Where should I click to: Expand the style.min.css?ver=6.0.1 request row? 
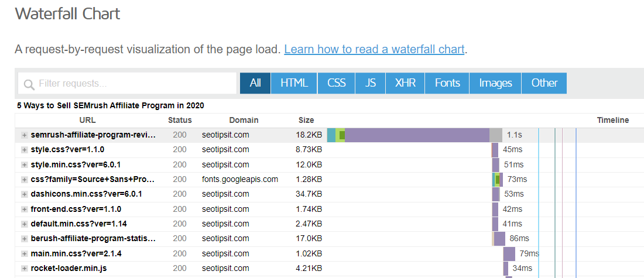pyautogui.click(x=25, y=164)
